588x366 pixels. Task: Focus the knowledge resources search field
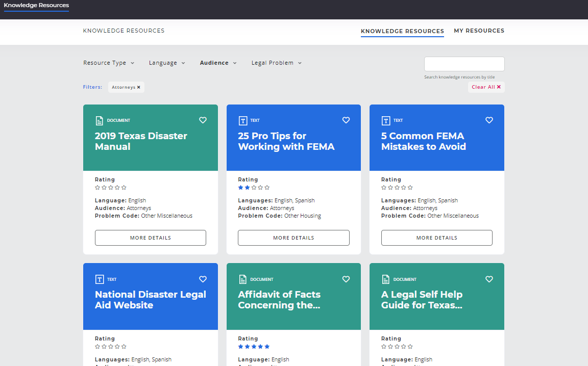point(464,64)
